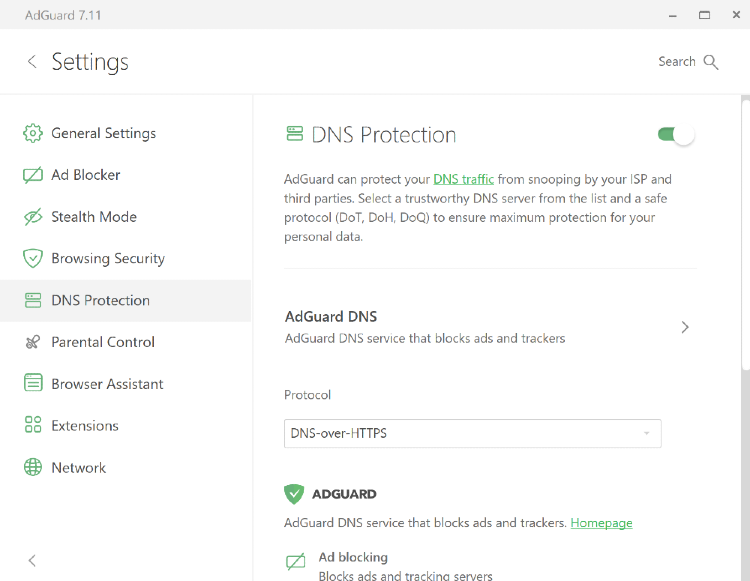This screenshot has width=750, height=581.
Task: Click the vertical scrollbar thumb
Action: click(x=745, y=234)
